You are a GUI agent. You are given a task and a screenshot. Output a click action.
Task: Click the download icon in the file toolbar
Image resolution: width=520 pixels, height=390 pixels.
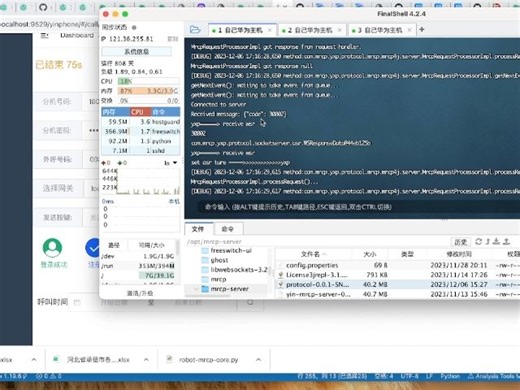point(496,242)
